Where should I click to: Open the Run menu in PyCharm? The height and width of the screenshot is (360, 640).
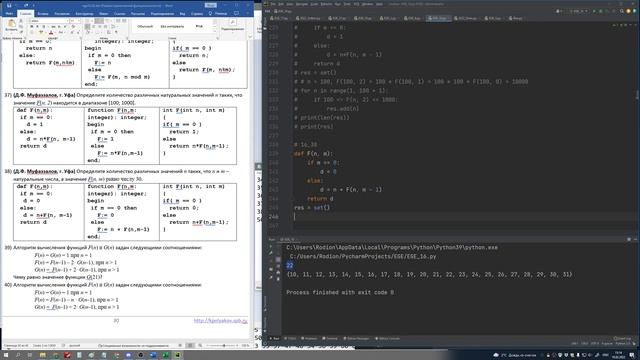click(x=338, y=4)
